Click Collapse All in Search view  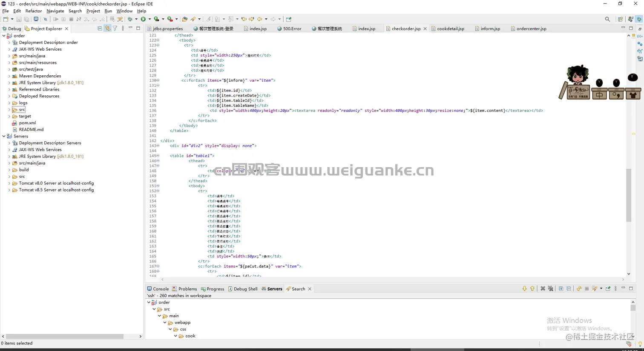pos(569,288)
